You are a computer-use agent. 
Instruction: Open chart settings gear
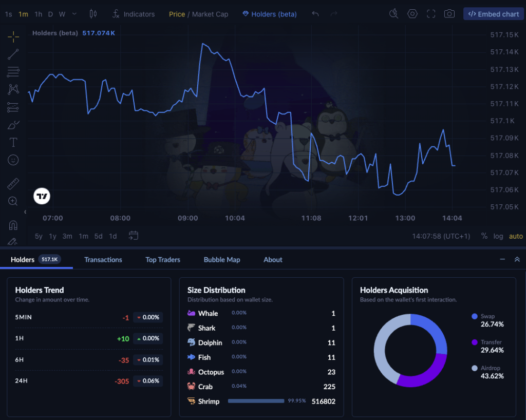[x=412, y=14]
